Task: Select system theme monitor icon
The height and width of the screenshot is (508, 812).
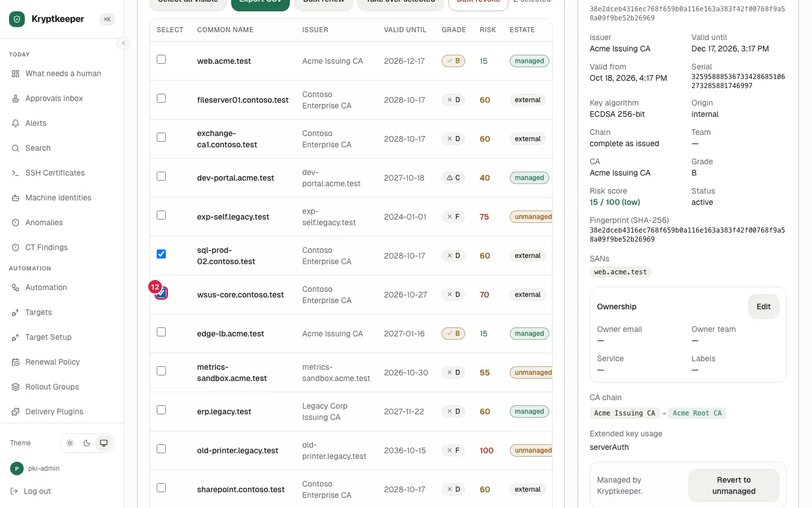Action: pos(104,443)
